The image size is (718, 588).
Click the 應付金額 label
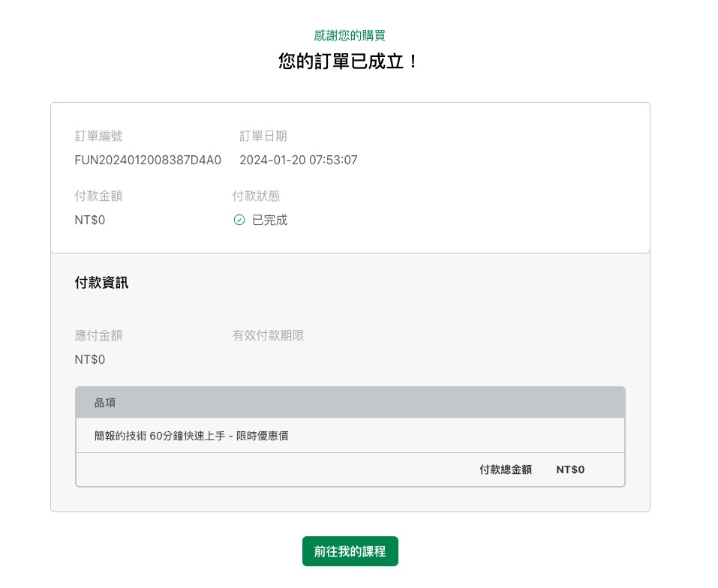coord(98,335)
